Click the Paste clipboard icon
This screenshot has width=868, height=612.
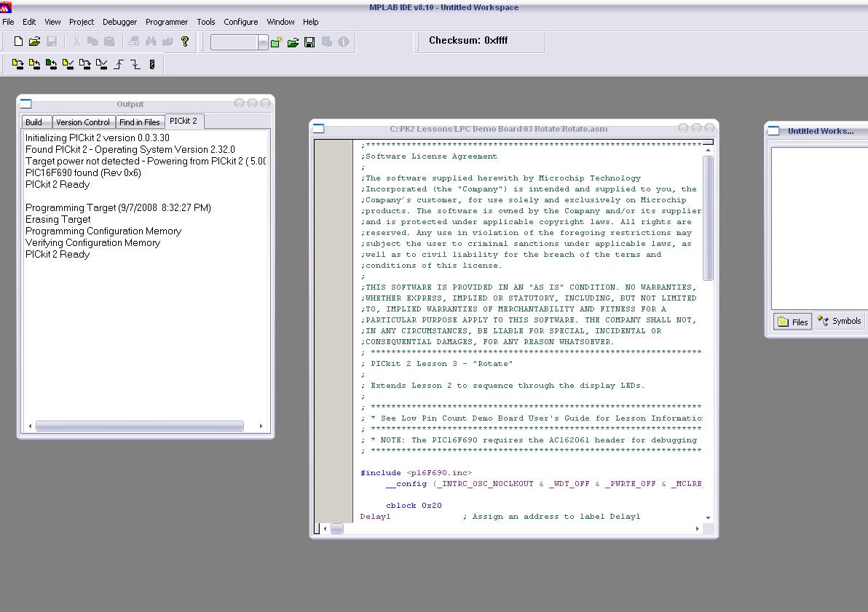[110, 41]
